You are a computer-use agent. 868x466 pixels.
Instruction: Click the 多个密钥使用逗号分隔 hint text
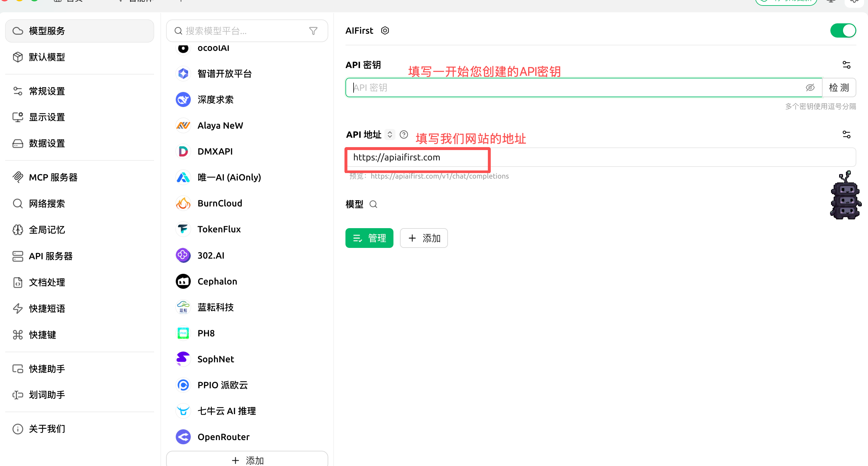pyautogui.click(x=821, y=106)
